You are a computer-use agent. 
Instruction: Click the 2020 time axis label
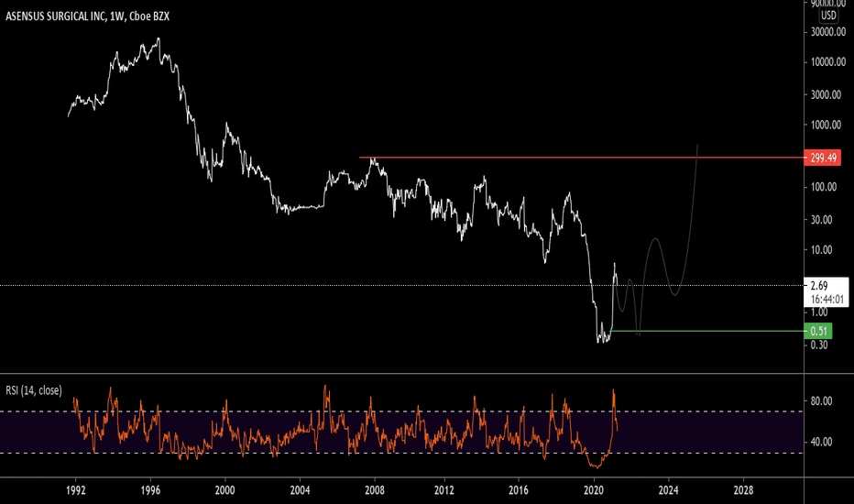click(x=594, y=490)
